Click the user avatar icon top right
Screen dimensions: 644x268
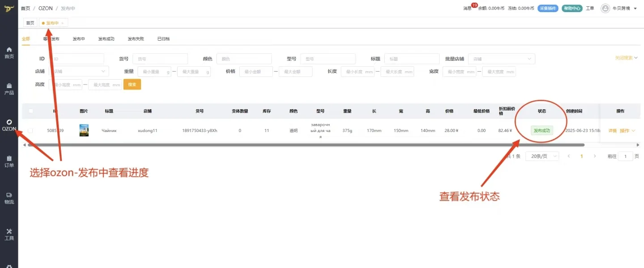coord(605,8)
